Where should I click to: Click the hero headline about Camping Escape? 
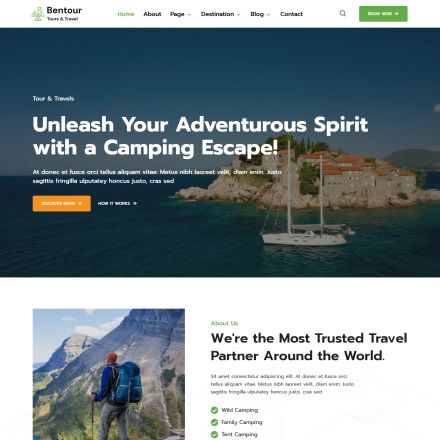point(200,136)
